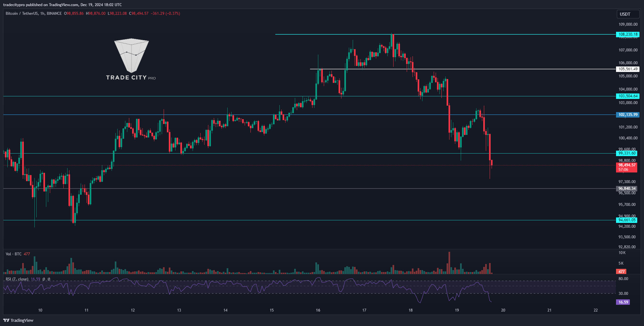Image resolution: width=644 pixels, height=326 pixels.
Task: Select the 102,135.99 blue price label
Action: [628, 115]
